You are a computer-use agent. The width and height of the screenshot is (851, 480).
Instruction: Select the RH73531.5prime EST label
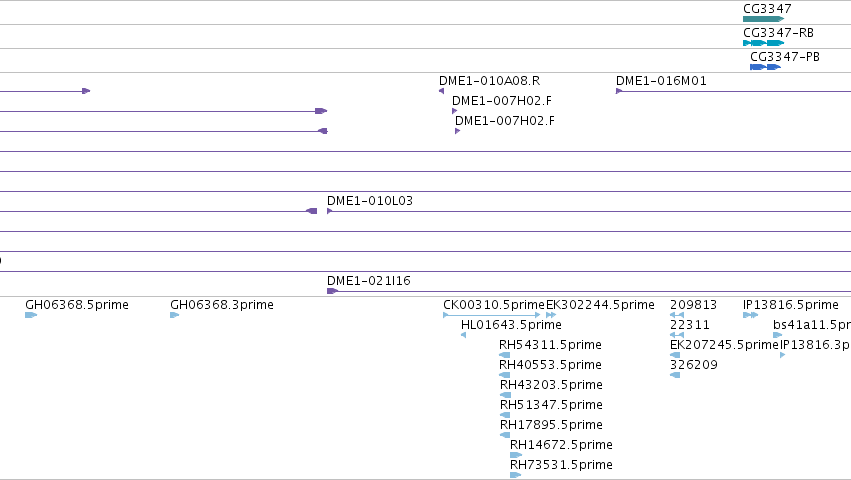tap(561, 465)
